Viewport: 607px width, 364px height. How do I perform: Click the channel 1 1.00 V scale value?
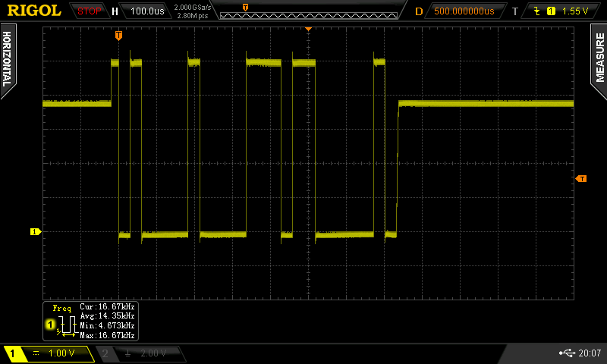click(x=61, y=353)
